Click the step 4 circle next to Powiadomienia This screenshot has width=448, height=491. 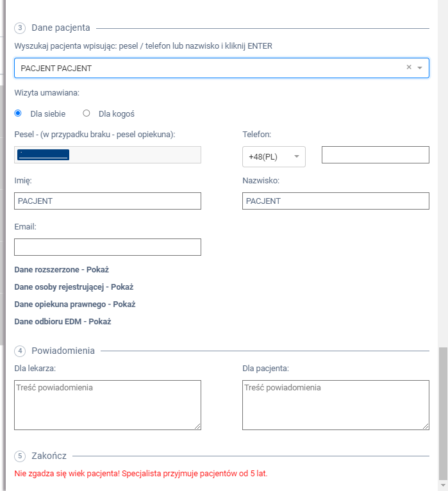pos(20,351)
